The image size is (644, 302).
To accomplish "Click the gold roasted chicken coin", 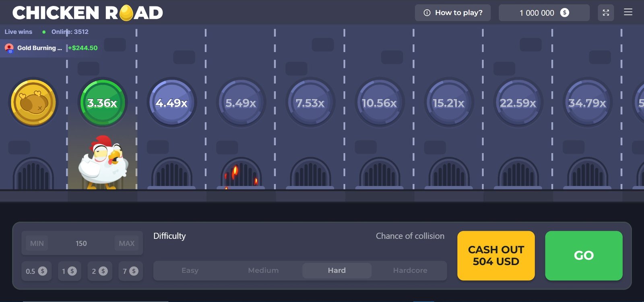I will (x=33, y=103).
